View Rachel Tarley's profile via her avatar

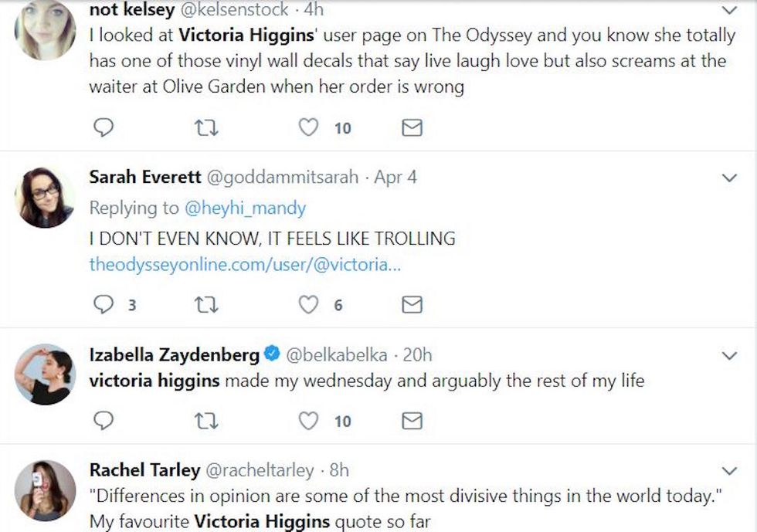tap(44, 489)
